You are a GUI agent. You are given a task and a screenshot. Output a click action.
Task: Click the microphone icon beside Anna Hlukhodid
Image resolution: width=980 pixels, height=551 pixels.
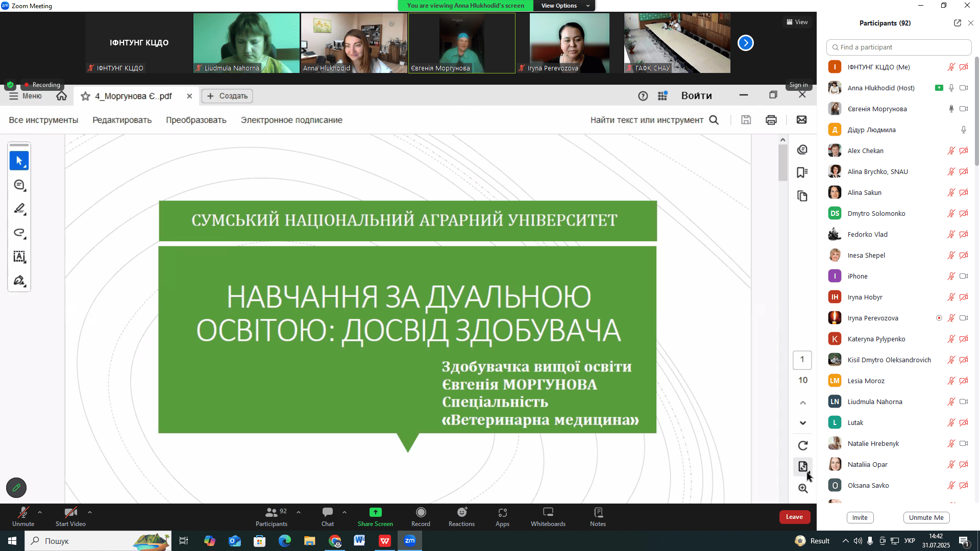951,88
